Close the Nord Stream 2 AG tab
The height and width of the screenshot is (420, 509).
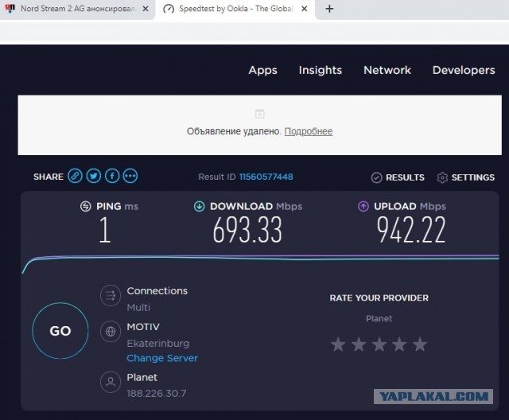(x=146, y=9)
